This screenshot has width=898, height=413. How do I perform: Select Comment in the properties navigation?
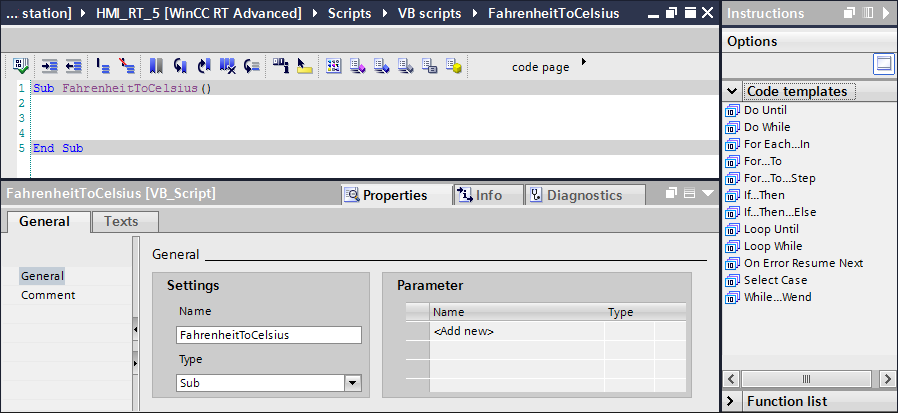tap(48, 295)
